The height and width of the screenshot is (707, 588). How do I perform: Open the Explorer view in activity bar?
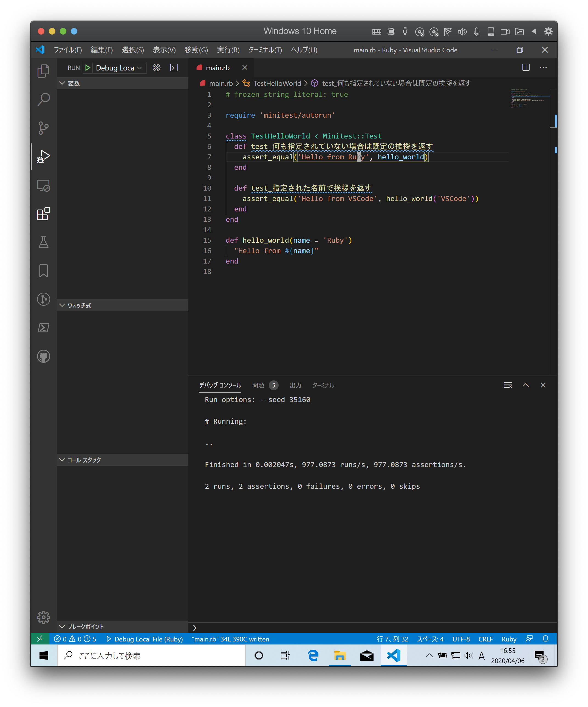coord(43,71)
